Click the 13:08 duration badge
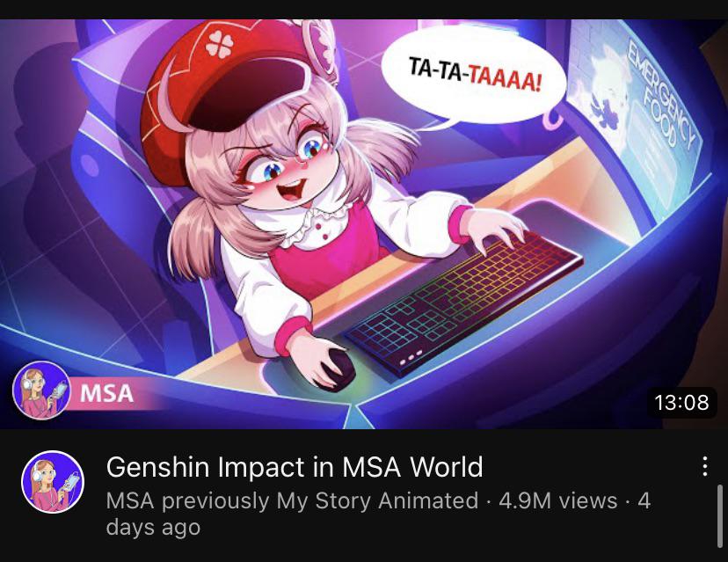Viewport: 728px width, 562px height. [681, 402]
